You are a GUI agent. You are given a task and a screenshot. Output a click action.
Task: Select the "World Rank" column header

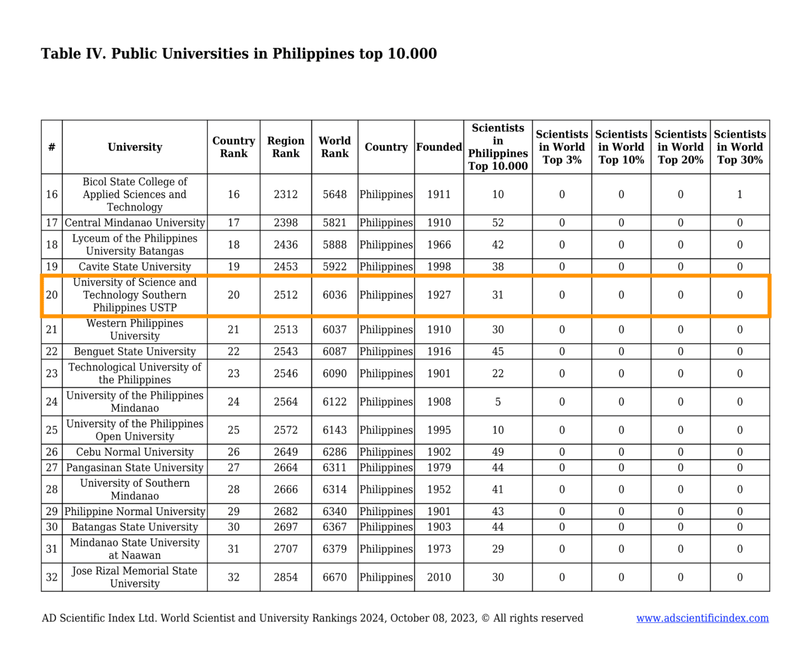335,147
